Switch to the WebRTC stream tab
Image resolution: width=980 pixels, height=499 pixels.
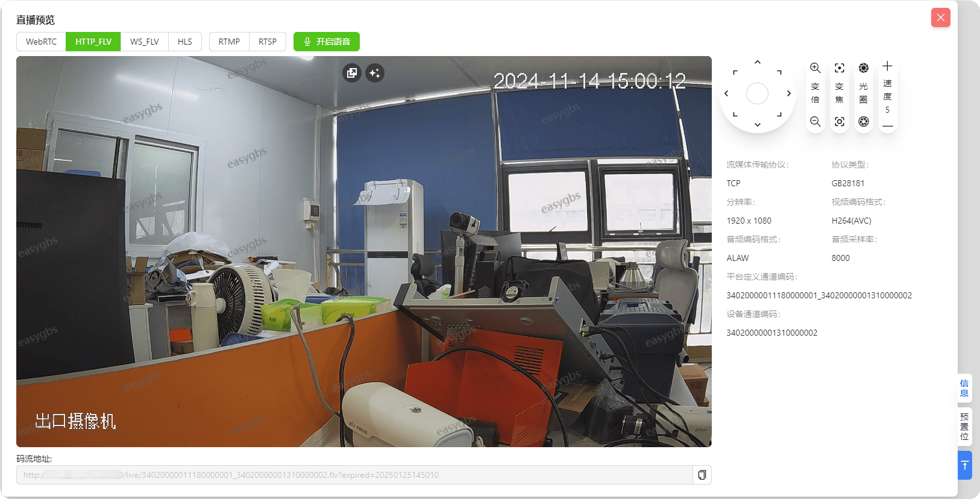point(41,42)
